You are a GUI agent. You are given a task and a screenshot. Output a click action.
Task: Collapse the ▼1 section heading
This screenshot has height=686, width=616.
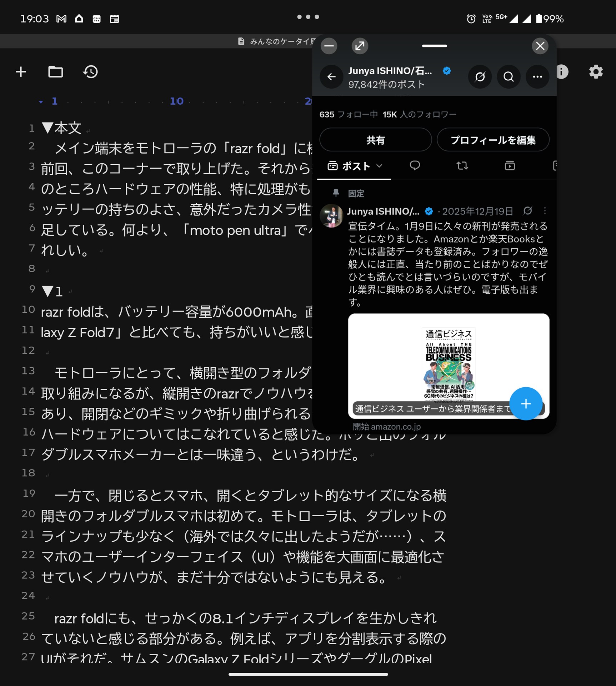[x=47, y=292]
